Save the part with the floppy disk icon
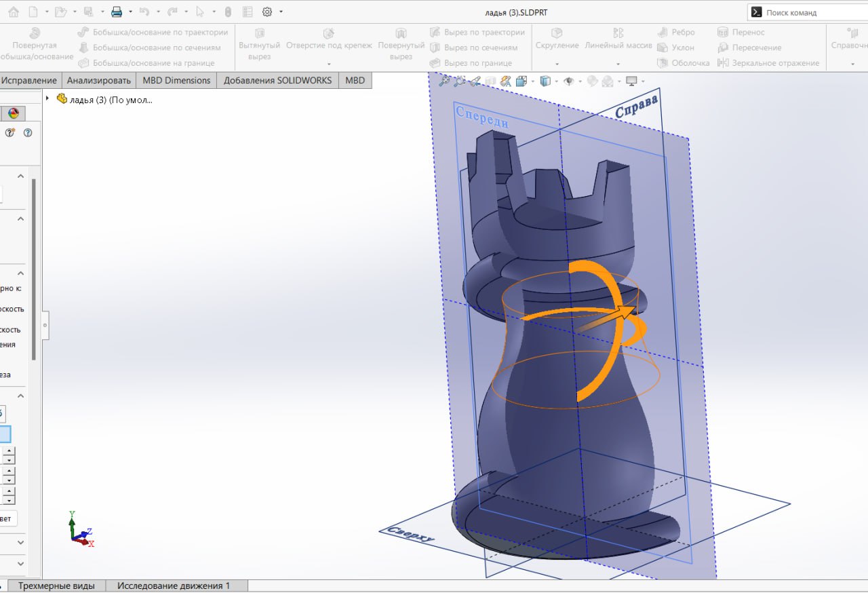Screen dimensions: 868x593 [88, 12]
